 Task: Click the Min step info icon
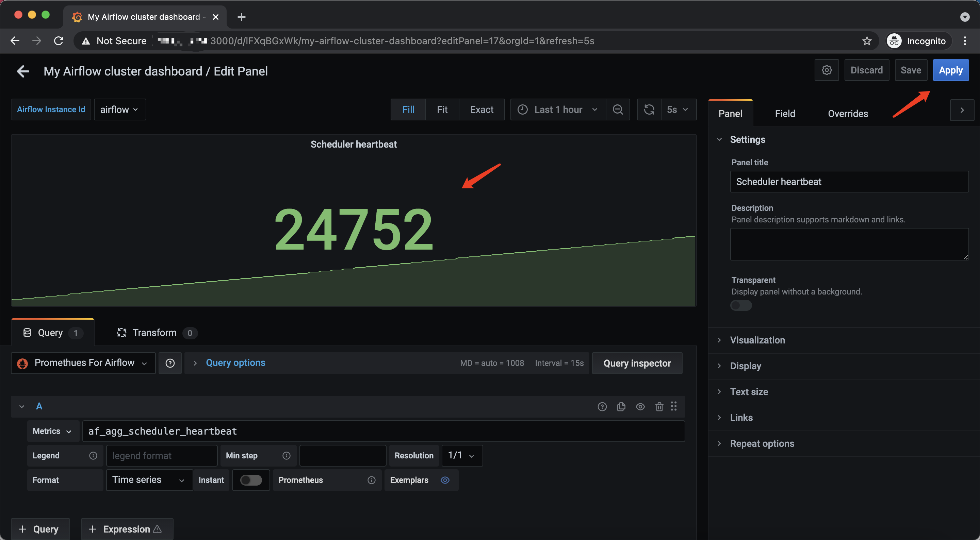coord(287,455)
